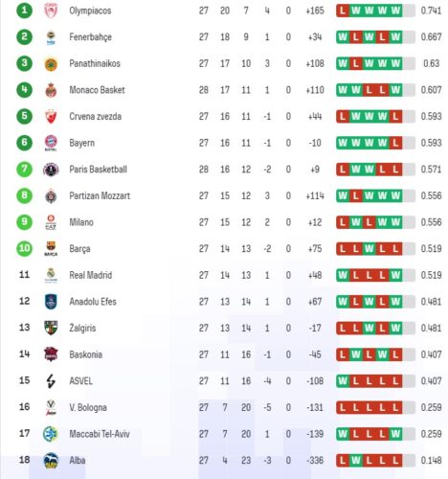Select the V. Bologna team row name
Viewport: 448px width, 479px height.
[88, 407]
